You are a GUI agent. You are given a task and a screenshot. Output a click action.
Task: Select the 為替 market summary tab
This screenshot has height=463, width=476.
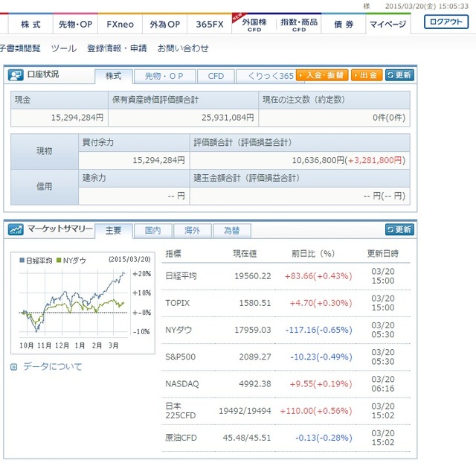(x=231, y=231)
